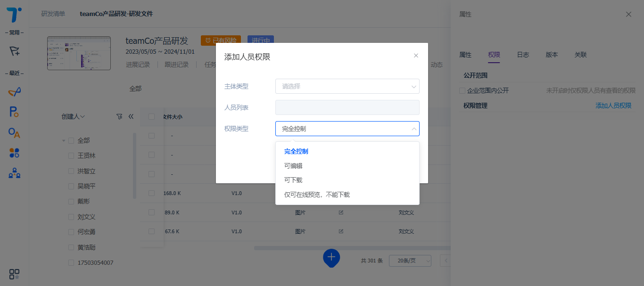Open the Po project app icon
The height and width of the screenshot is (286, 644).
[14, 112]
